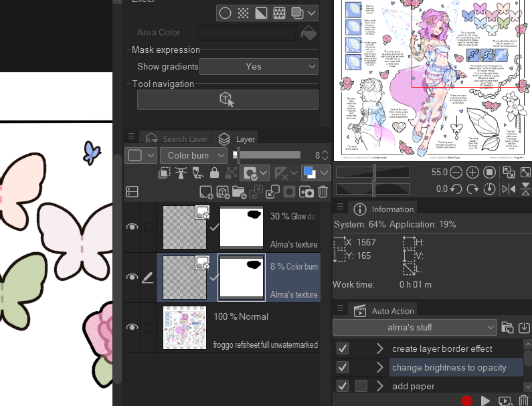532x406 pixels.
Task: Click Rotate Right in the Navigator
Action: point(472,189)
